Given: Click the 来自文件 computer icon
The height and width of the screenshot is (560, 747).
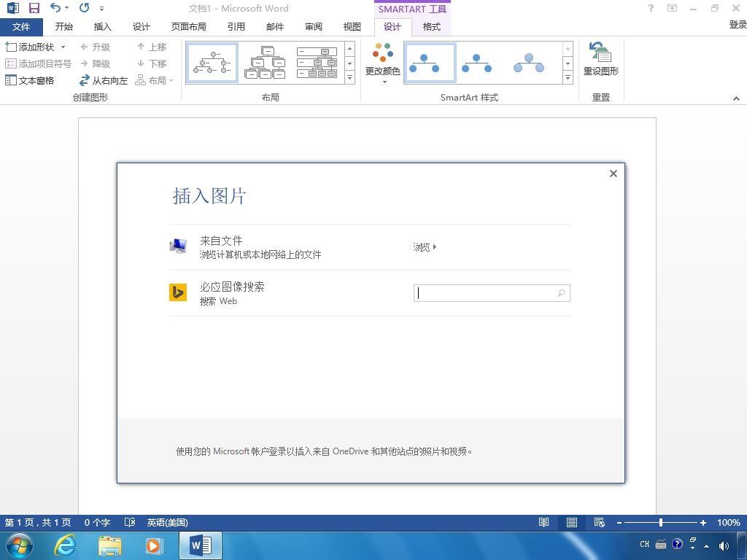Looking at the screenshot, I should (178, 246).
